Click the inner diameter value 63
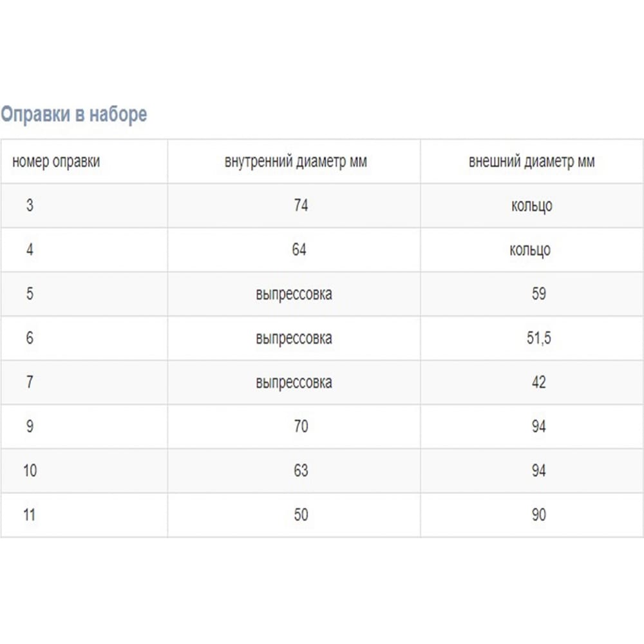Screen dimensions: 644x644 pyautogui.click(x=301, y=471)
